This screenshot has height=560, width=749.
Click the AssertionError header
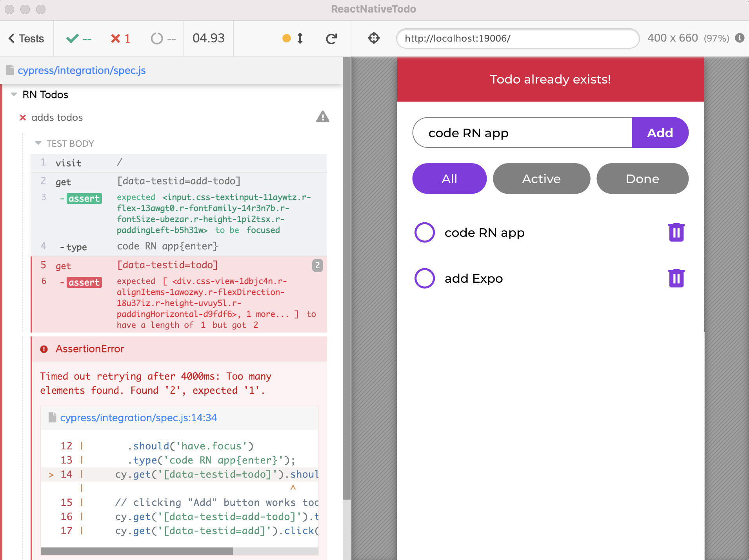pyautogui.click(x=179, y=349)
